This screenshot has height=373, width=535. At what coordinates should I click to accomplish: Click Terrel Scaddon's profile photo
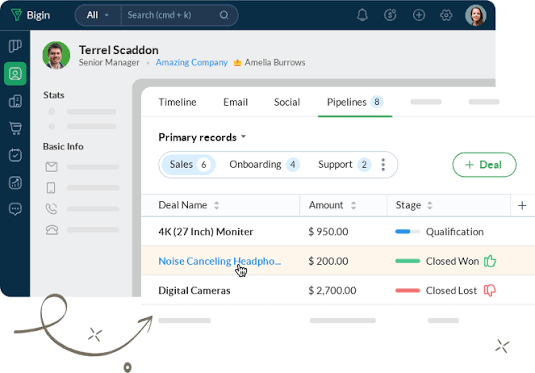(56, 55)
